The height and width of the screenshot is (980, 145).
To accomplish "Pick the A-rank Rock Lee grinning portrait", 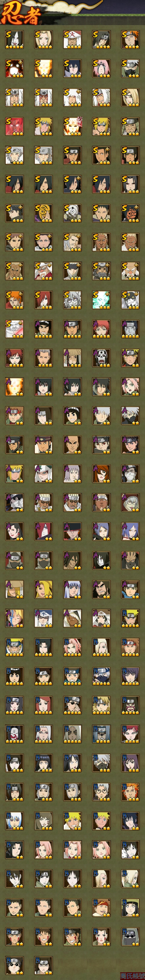I will coord(72,415).
